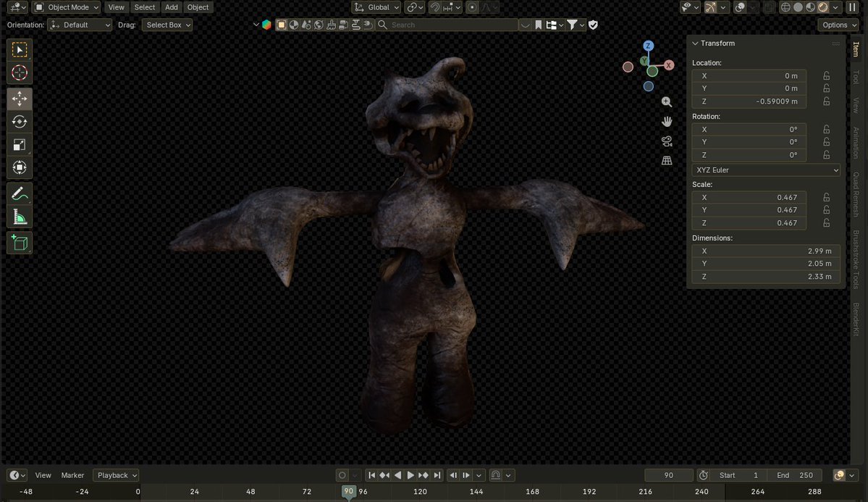Click the X axis on navigation gizmo
This screenshot has width=868, height=502.
click(x=669, y=64)
